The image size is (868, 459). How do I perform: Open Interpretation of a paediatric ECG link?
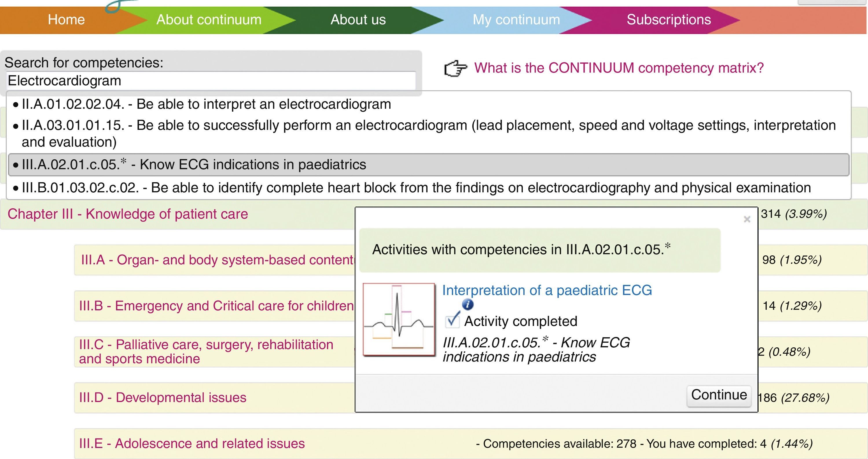pos(547,290)
